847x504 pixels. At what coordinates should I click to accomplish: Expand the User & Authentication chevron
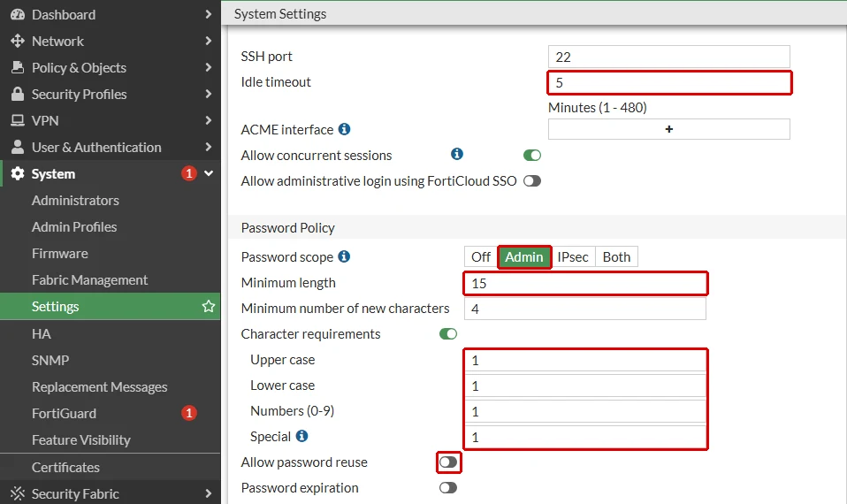(x=209, y=147)
